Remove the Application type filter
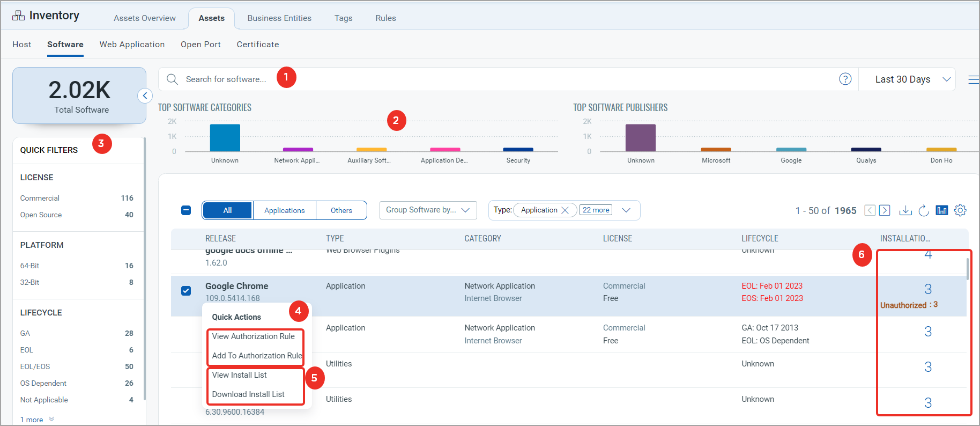Image resolution: width=980 pixels, height=426 pixels. point(565,210)
